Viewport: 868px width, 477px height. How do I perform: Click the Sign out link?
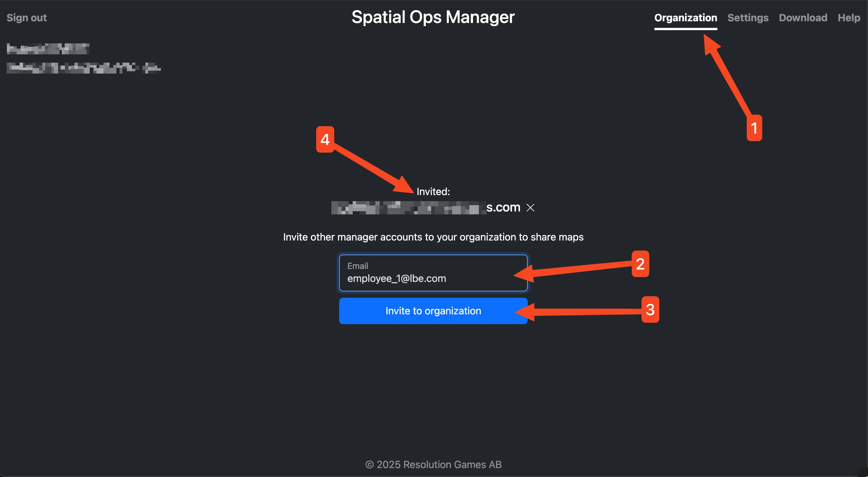pos(27,18)
